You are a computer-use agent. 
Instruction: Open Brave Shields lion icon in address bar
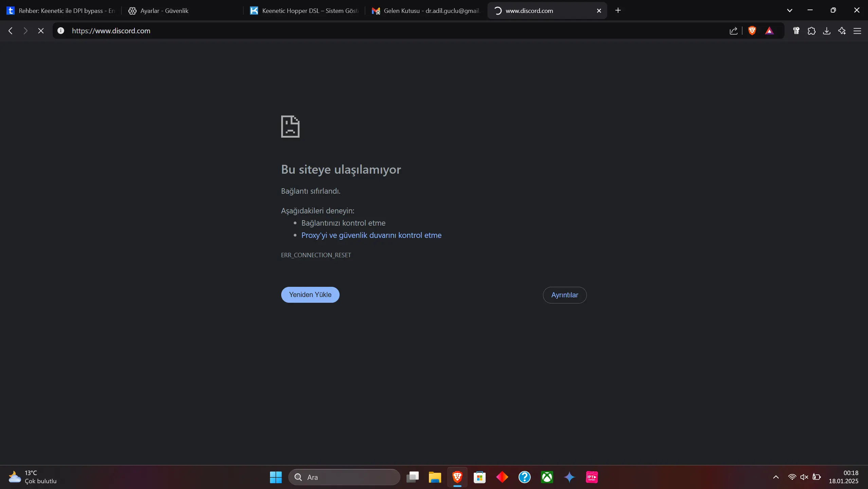coord(752,31)
